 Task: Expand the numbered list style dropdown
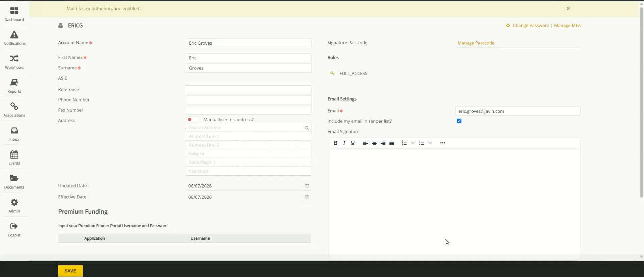[413, 143]
